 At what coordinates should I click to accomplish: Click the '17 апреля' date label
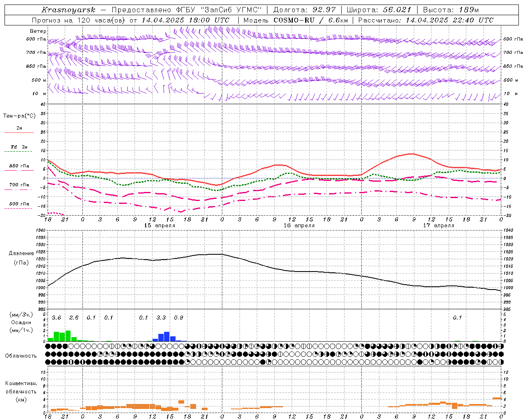(x=438, y=226)
